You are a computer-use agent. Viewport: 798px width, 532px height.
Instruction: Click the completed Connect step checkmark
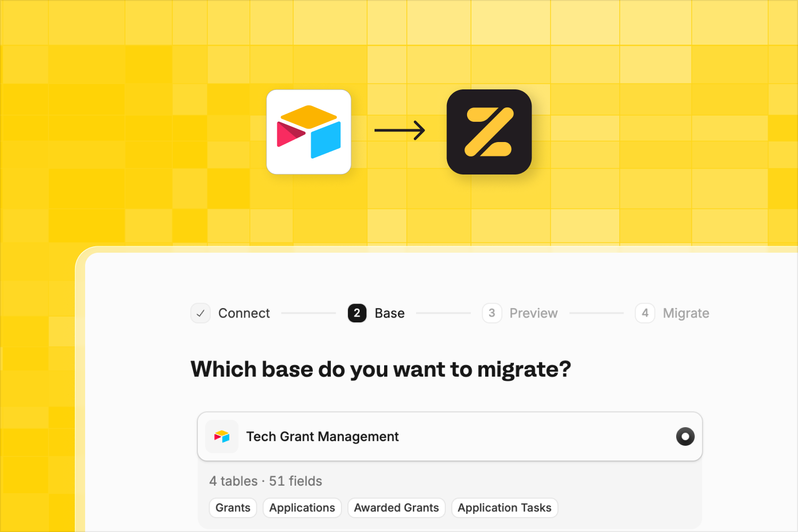[201, 313]
